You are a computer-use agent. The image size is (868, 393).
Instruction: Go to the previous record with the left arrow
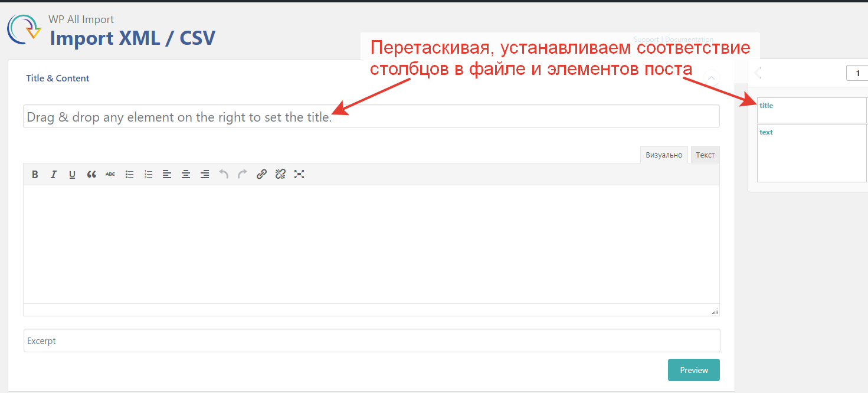(x=758, y=73)
